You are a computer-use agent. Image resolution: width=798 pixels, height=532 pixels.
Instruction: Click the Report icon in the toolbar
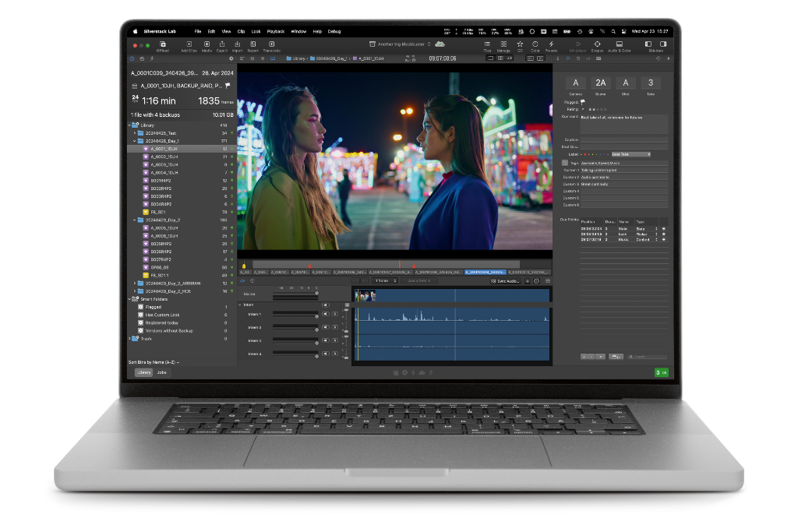(252, 46)
